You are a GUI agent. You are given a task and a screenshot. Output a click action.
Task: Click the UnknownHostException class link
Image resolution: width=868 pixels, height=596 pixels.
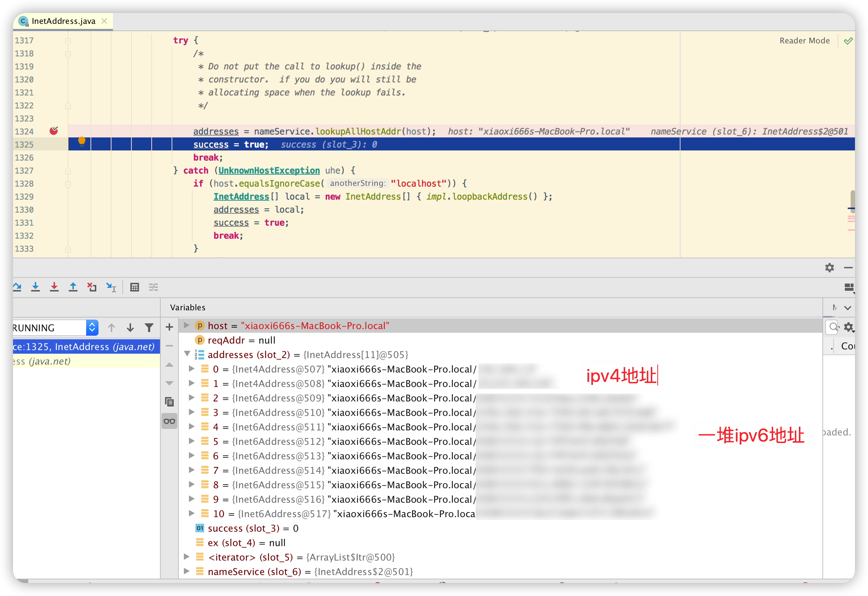click(x=269, y=171)
